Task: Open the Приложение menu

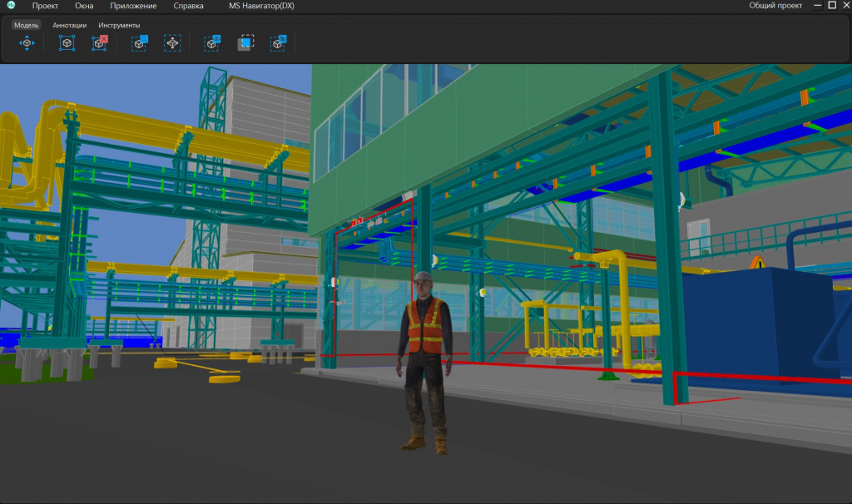Action: coord(133,6)
